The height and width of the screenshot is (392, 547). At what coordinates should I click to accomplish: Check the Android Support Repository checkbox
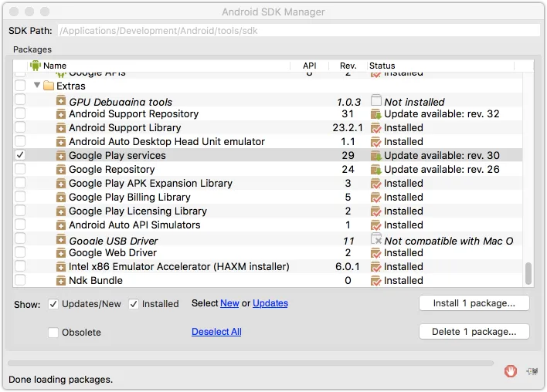[20, 113]
